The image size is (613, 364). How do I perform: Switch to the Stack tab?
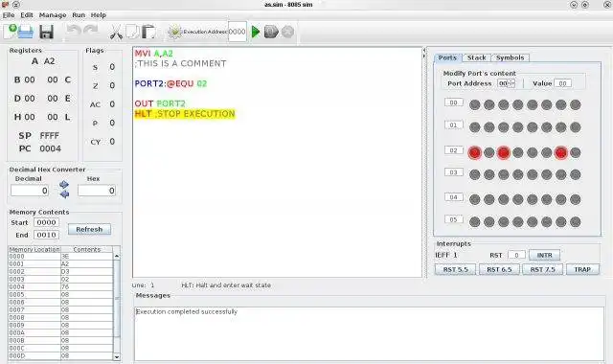[x=477, y=57]
